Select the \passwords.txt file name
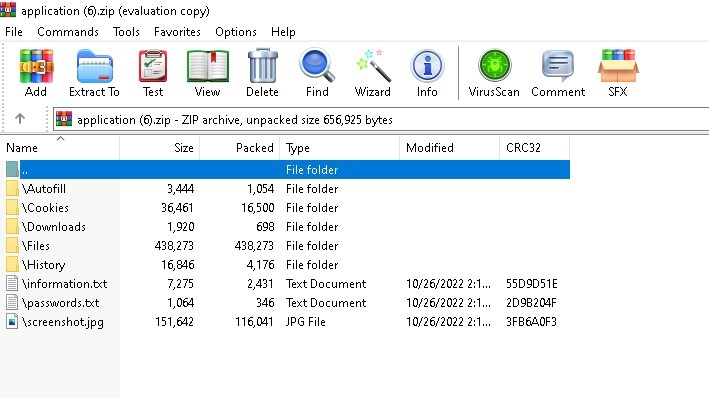Image resolution: width=709 pixels, height=398 pixels. point(61,303)
